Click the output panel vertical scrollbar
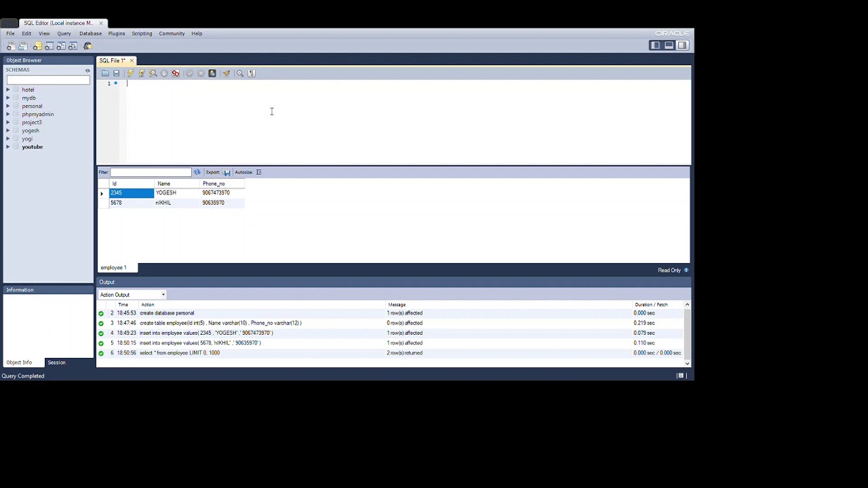 [687, 333]
